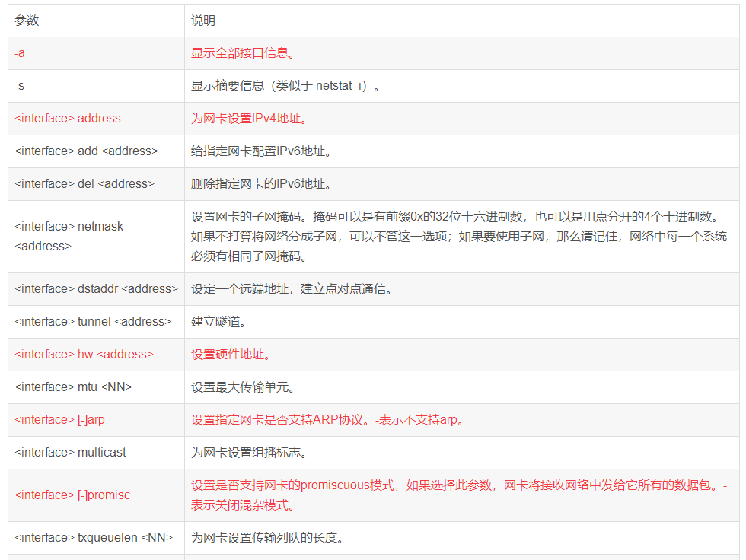Click description 设定一个远端地址，建立点对点通信。
The image size is (746, 560).
(x=292, y=289)
